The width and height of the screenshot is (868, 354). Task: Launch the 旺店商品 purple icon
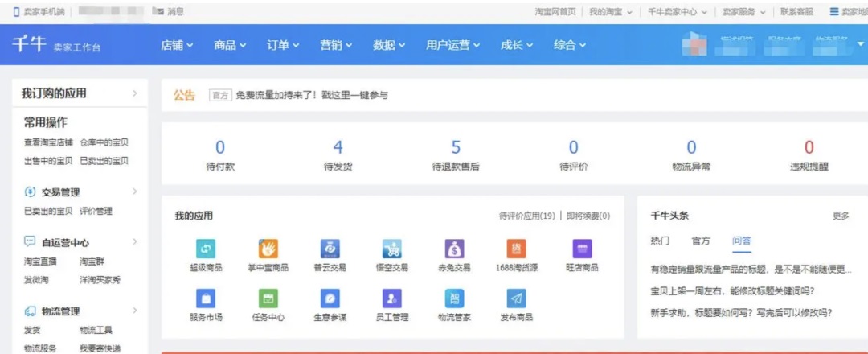[582, 249]
